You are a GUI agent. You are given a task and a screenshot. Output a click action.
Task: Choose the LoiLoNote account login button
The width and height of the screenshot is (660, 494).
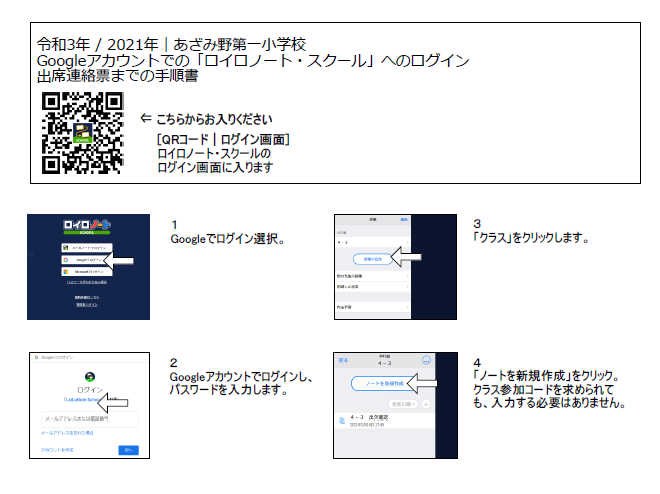point(87,248)
